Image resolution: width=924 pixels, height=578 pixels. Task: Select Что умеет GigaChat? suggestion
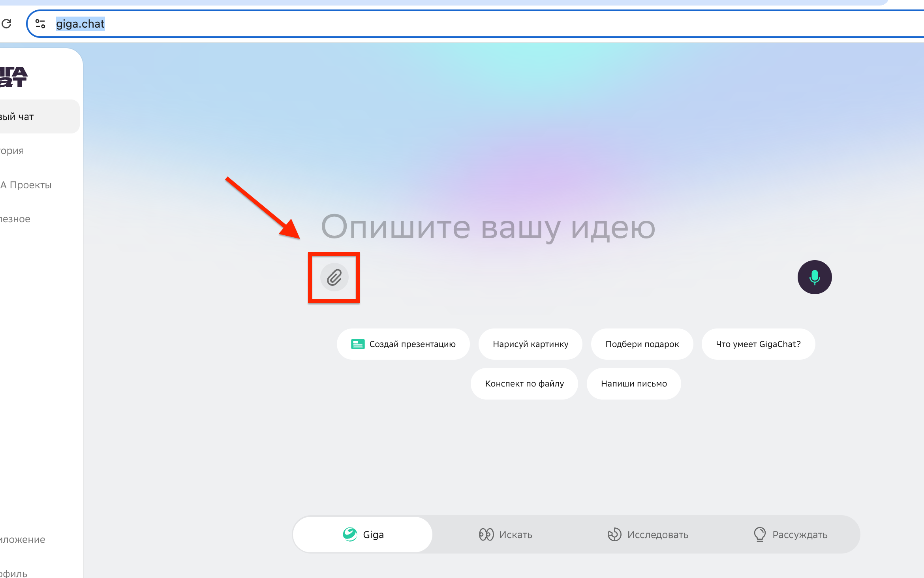click(758, 344)
